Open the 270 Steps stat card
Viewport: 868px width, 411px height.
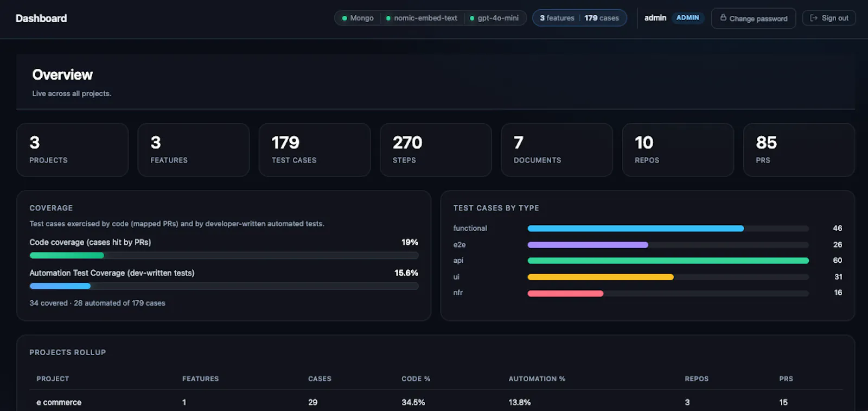436,150
